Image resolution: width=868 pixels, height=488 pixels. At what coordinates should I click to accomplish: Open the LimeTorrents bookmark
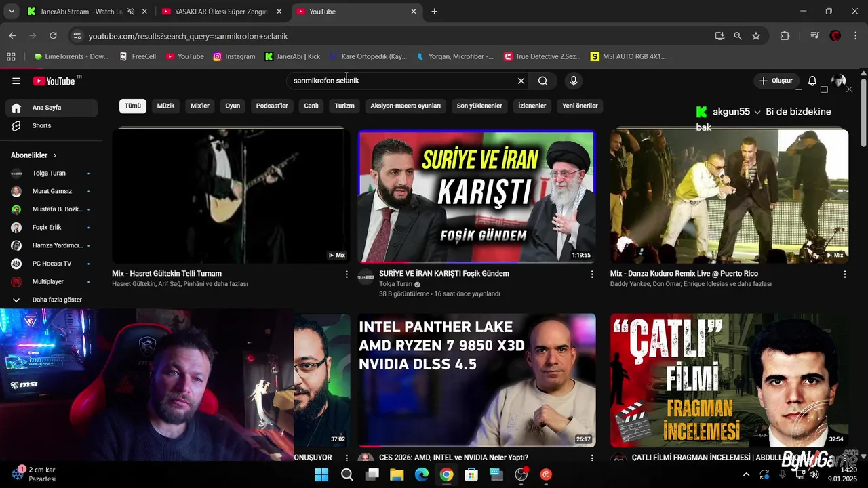pyautogui.click(x=71, y=56)
